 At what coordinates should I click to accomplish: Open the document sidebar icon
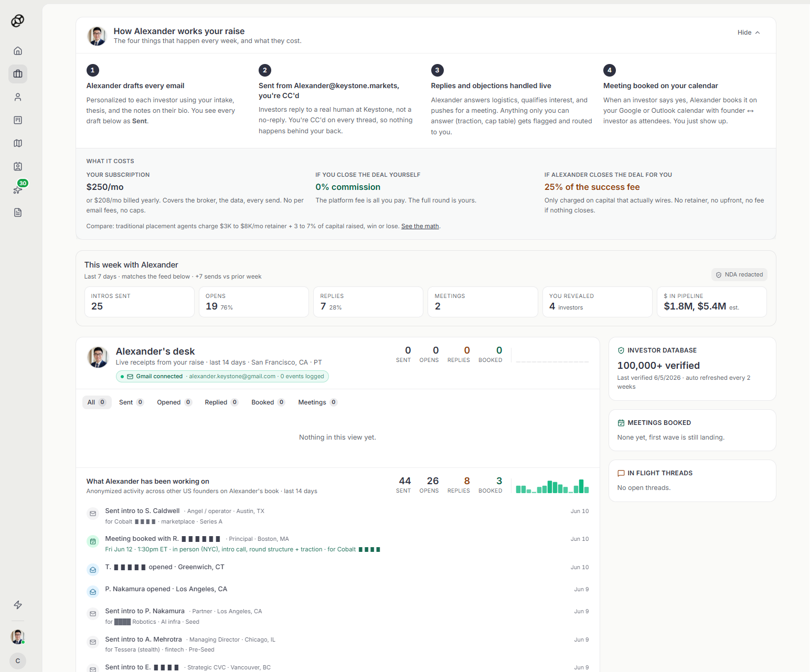coord(18,212)
